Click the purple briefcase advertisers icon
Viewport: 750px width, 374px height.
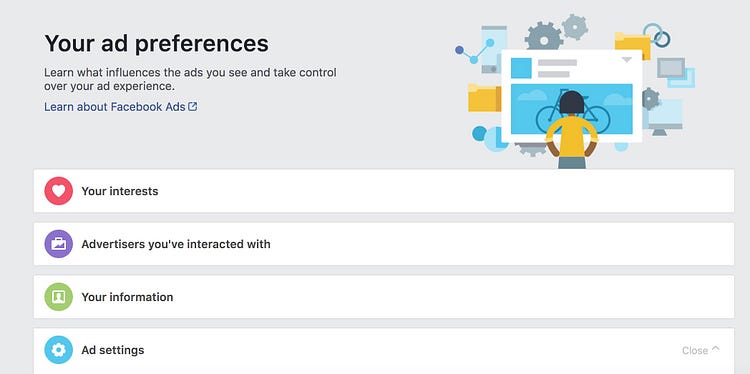(x=58, y=244)
